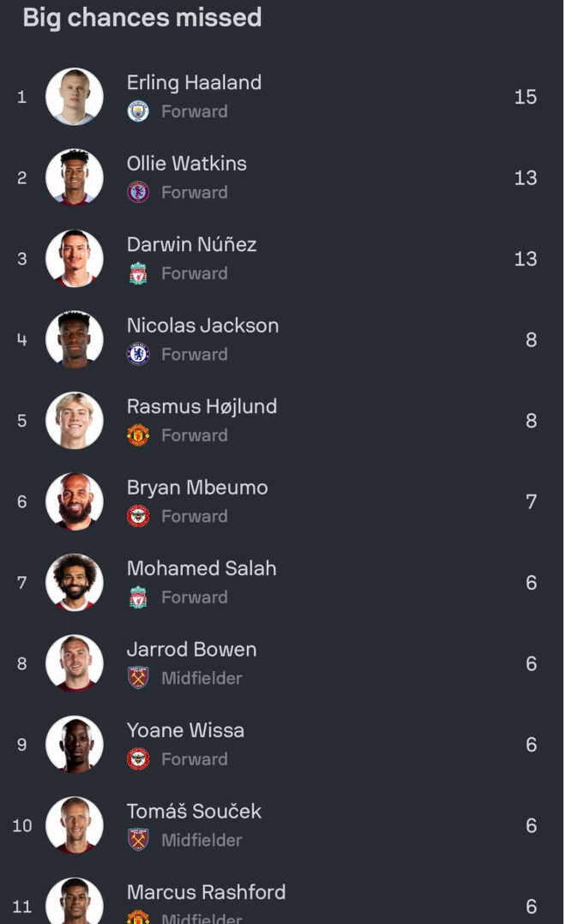Tap Darwin Núñez's avatar picture
Viewport: 566px width, 924px height.
[x=75, y=259]
